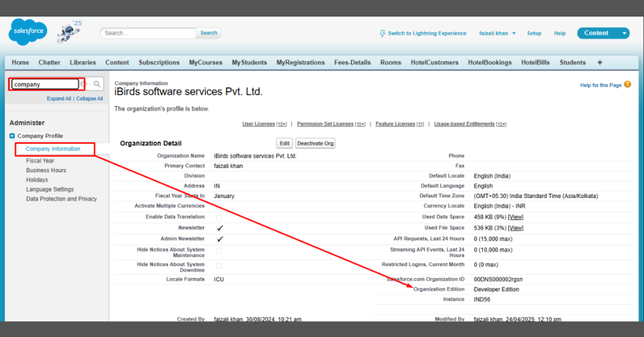Click the header Search button
This screenshot has height=337, width=644.
tap(209, 33)
